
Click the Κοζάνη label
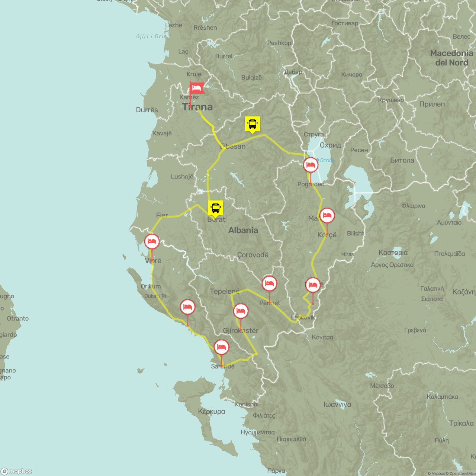click(x=464, y=292)
